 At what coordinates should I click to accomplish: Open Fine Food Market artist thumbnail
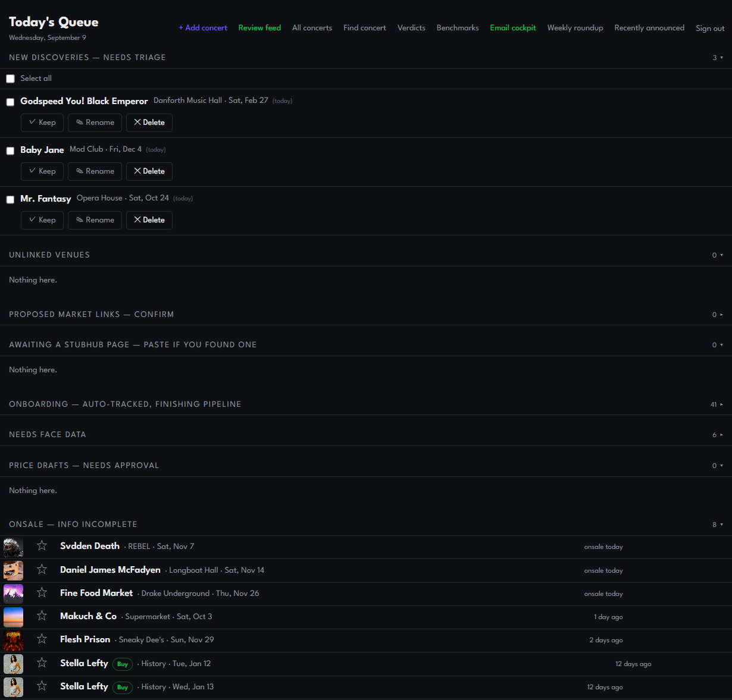coord(13,594)
